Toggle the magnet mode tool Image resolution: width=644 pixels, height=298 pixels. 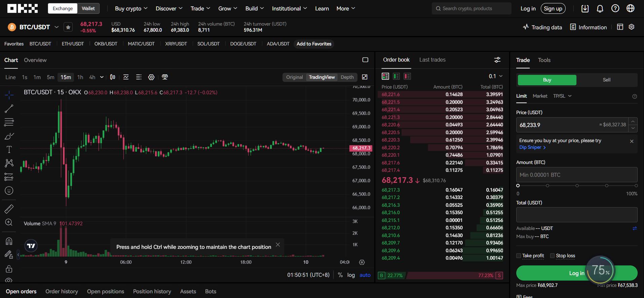tap(9, 241)
